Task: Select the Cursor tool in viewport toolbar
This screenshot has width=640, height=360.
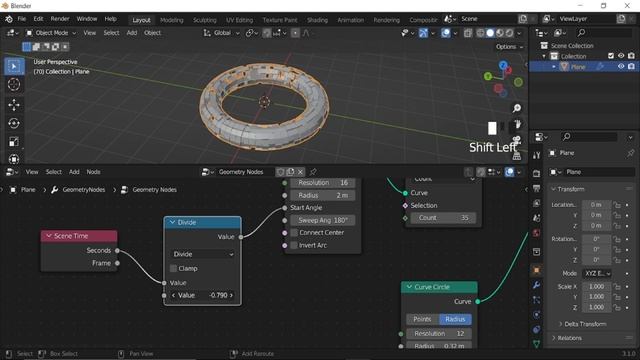Action: click(14, 84)
